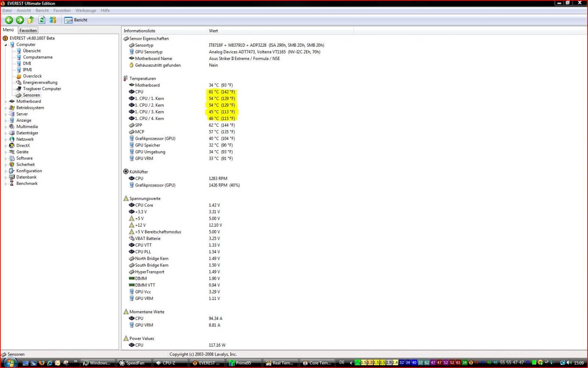The height and width of the screenshot is (368, 588).
Task: Collapse the Computer tree node
Action: (x=6, y=45)
